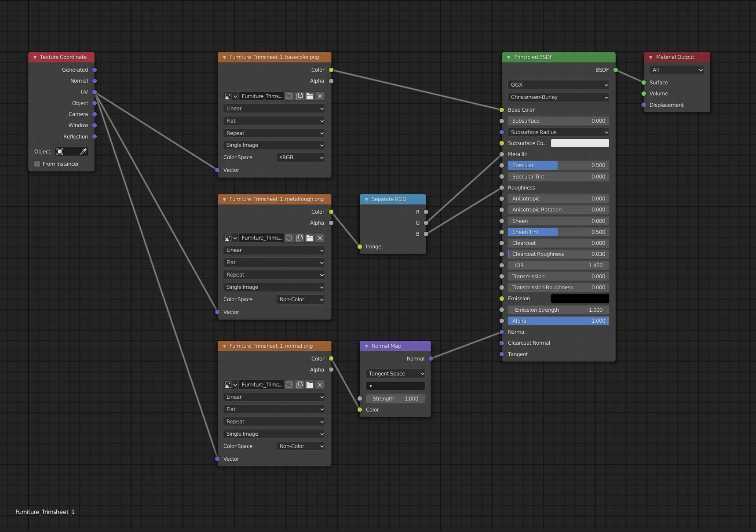Click the Furniture_Trimsheet_1_normal.png node title
This screenshot has width=756, height=532.
pos(271,346)
